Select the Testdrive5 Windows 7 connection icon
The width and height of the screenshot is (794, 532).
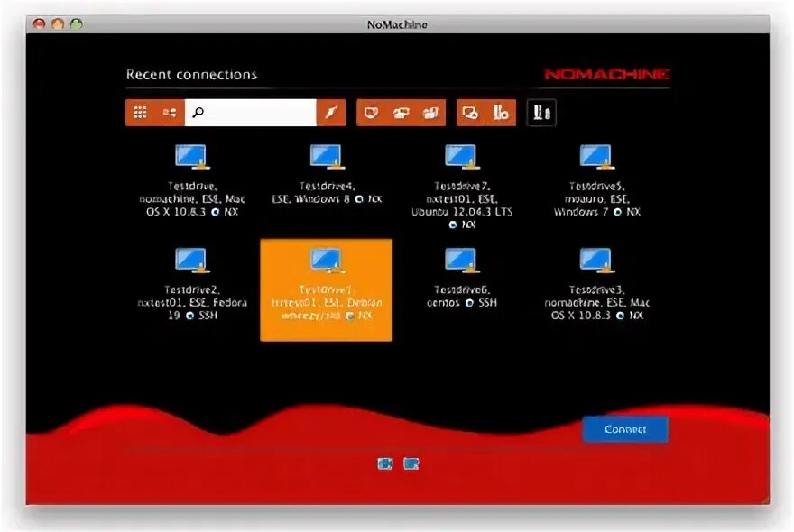597,156
